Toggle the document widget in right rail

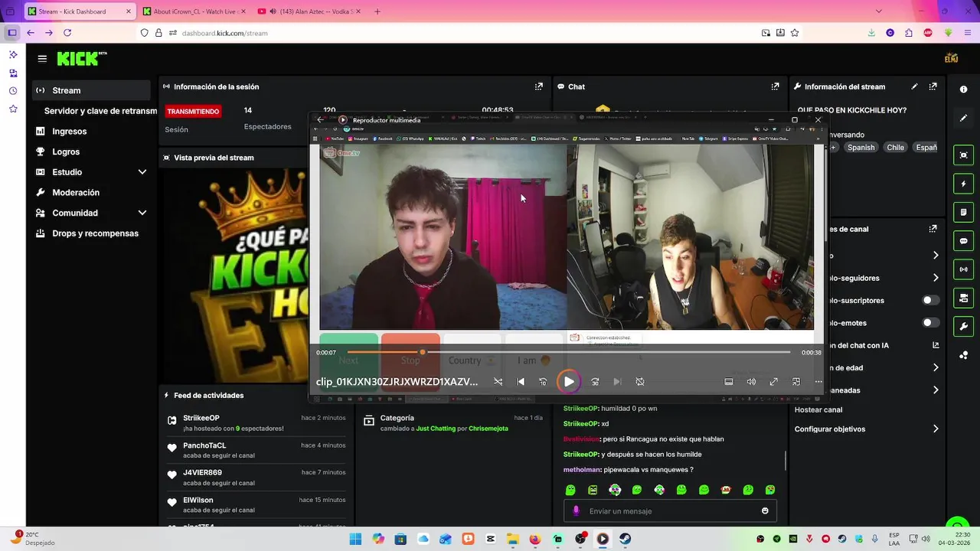point(963,212)
